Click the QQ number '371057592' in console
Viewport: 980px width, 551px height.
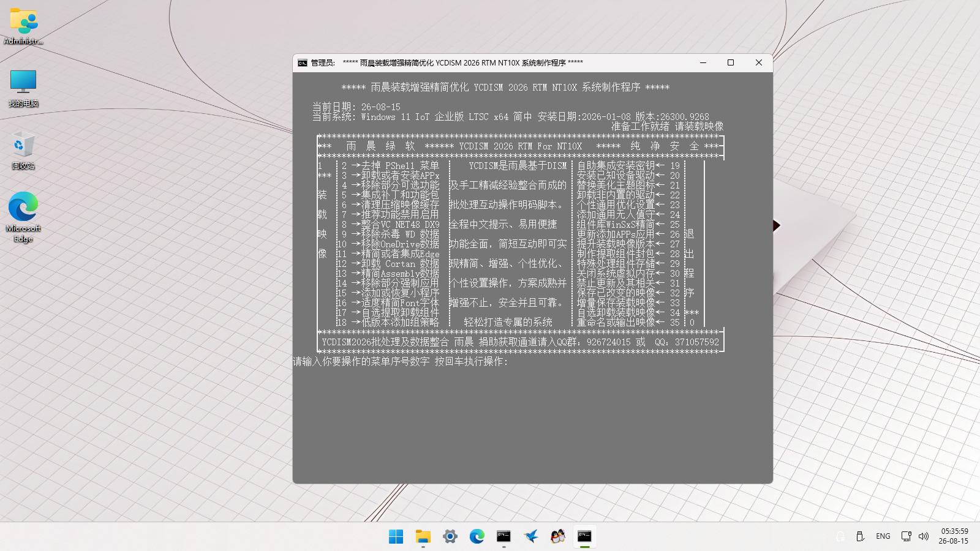(697, 342)
